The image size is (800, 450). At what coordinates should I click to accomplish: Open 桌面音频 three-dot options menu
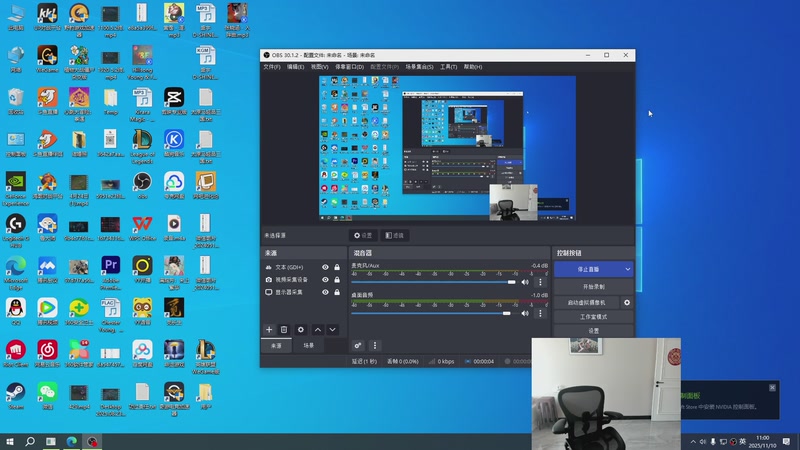[540, 313]
